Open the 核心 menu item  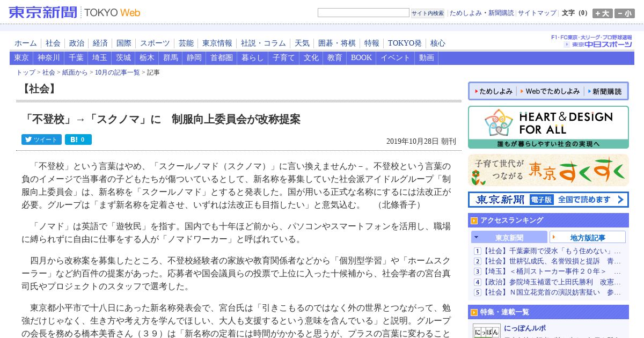pos(438,43)
